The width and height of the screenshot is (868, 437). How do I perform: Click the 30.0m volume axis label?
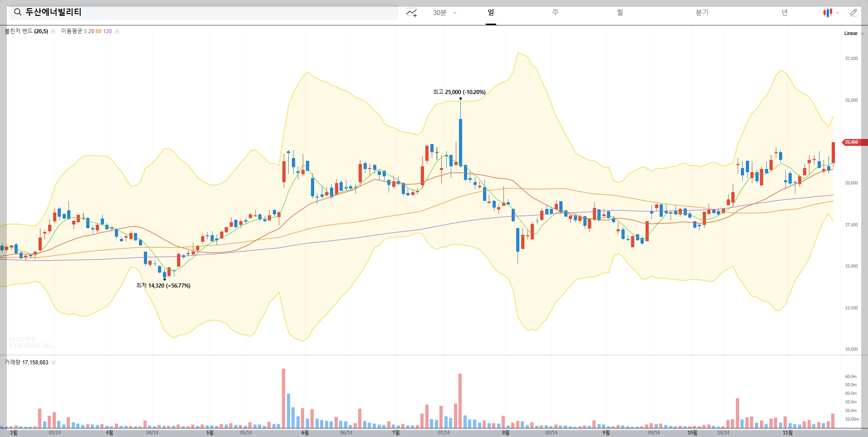click(x=851, y=402)
